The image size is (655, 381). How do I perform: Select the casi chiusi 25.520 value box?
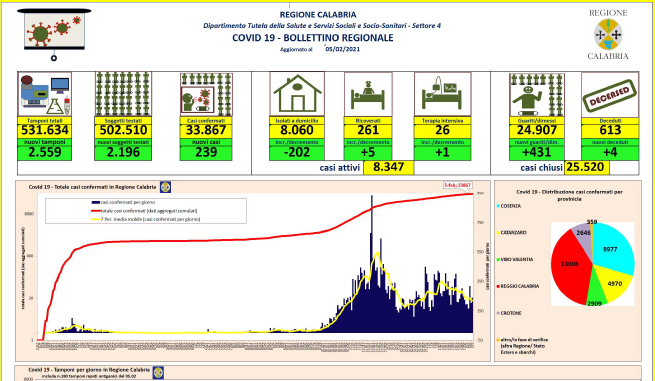(x=587, y=168)
